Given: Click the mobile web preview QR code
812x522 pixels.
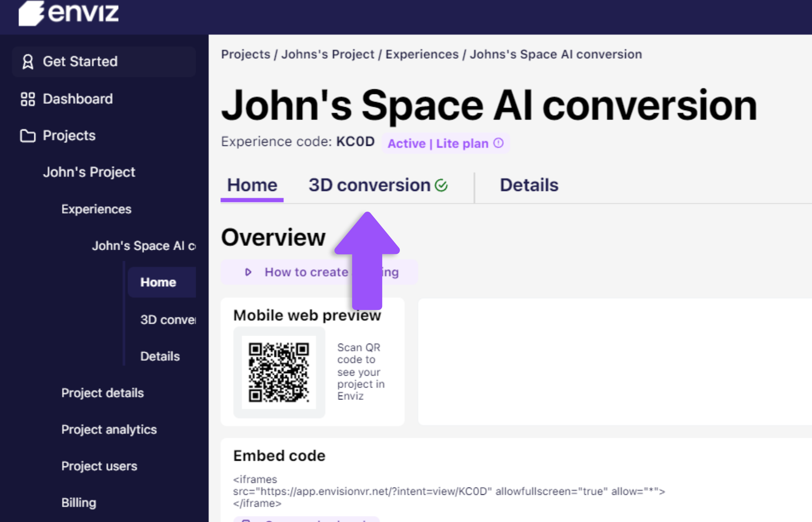Looking at the screenshot, I should coord(279,372).
